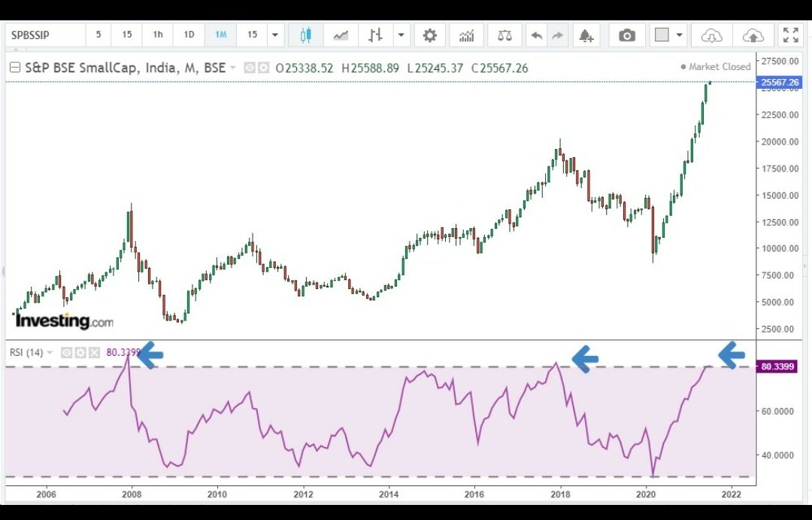Click the low value L25245.37

(x=435, y=68)
